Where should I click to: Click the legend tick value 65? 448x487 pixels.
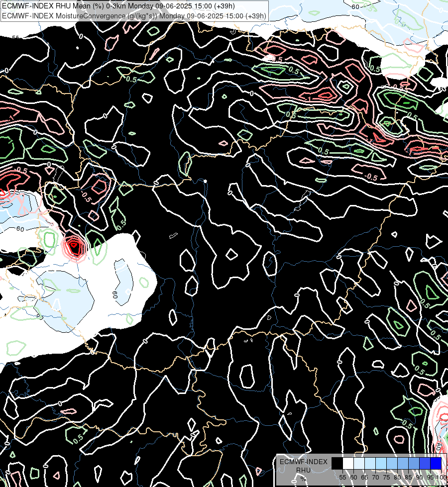364,478
